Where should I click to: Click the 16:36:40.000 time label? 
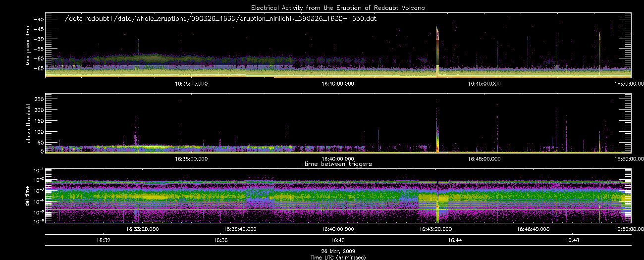point(240,229)
